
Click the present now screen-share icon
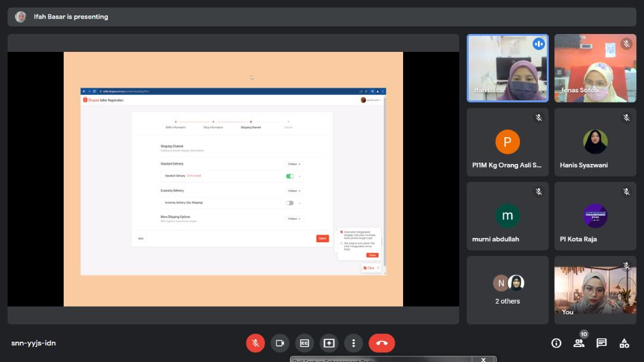tap(329, 343)
